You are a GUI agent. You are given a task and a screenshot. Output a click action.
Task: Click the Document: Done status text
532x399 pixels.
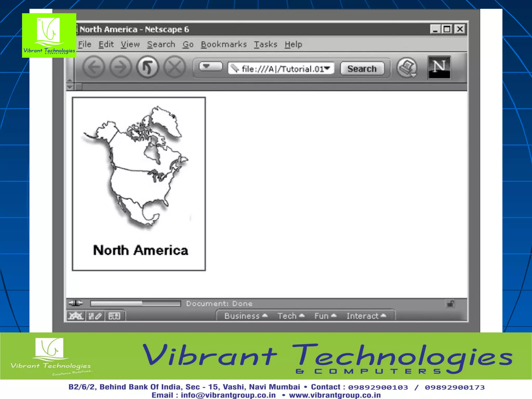219,303
